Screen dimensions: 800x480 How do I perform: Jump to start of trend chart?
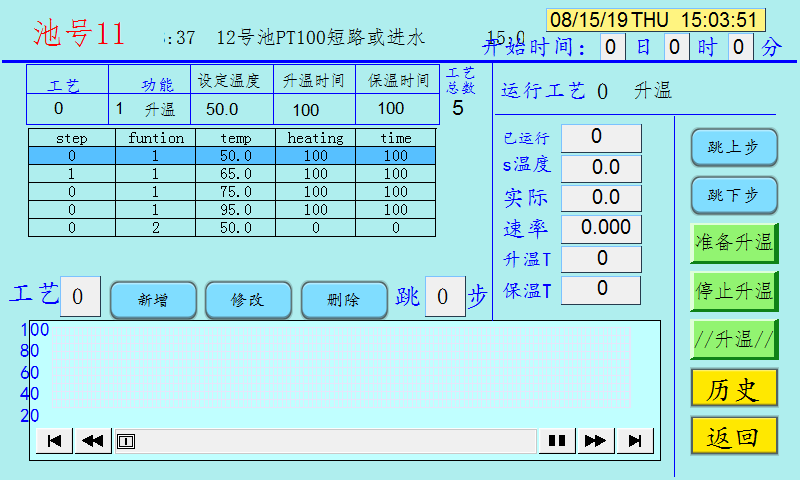tap(54, 441)
